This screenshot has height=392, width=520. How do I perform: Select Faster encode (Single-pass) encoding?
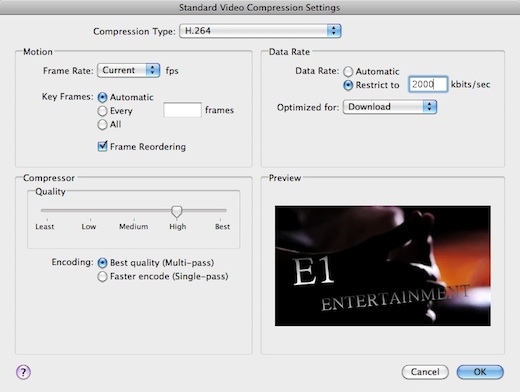click(102, 277)
